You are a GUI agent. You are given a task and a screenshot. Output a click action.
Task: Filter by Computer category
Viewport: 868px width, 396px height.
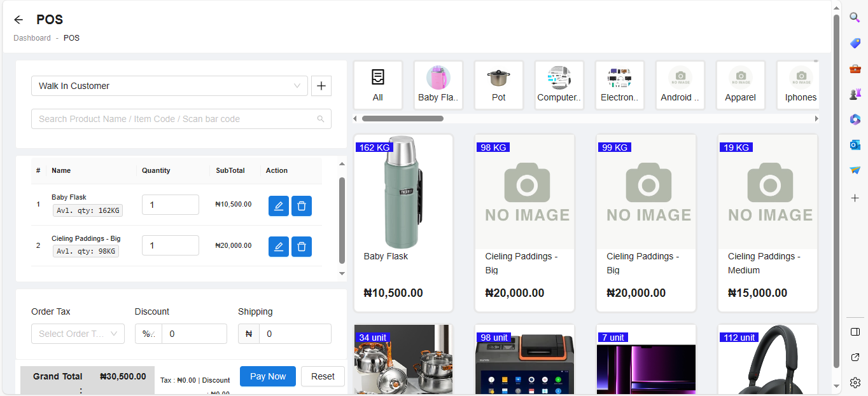[x=559, y=85]
